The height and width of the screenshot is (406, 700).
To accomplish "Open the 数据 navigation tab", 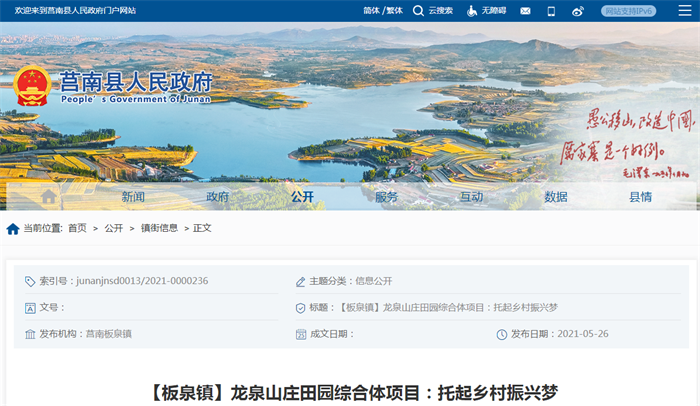I will [556, 197].
